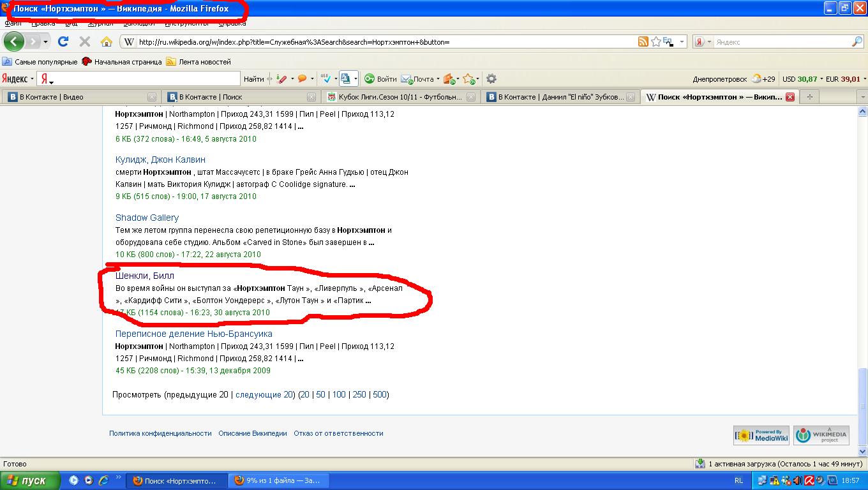Click the Найти button on Yandex bar
Screen dimensions: 868x490
253,79
